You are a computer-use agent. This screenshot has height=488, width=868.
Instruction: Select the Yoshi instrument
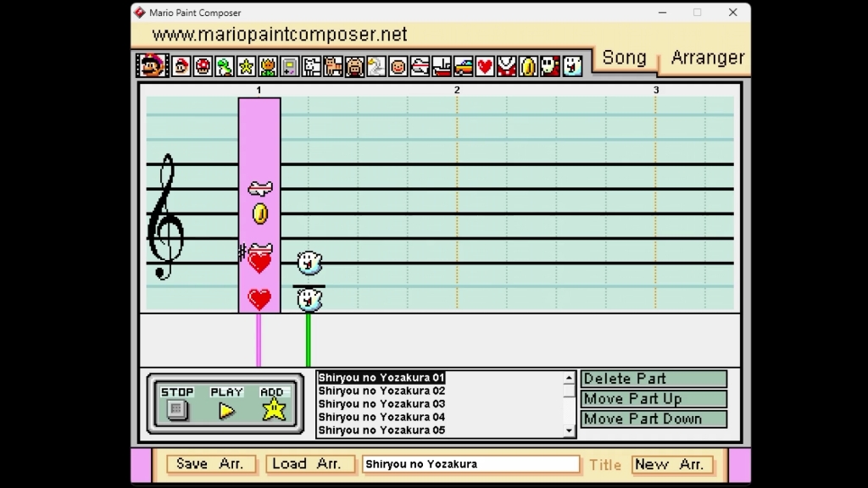[224, 66]
